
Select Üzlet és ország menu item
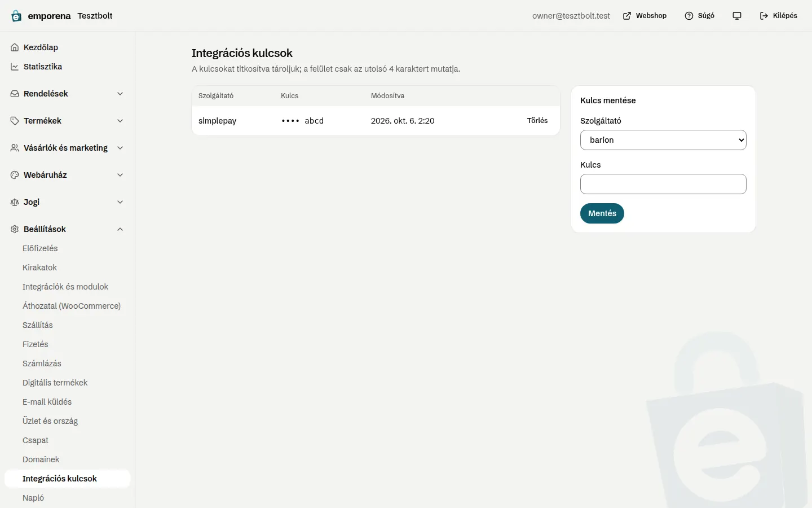pos(67,421)
